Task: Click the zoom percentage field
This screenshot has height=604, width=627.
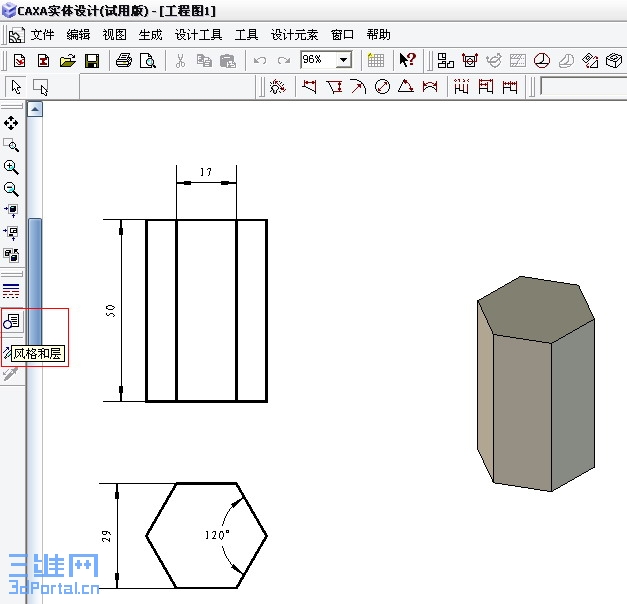Action: (x=319, y=60)
